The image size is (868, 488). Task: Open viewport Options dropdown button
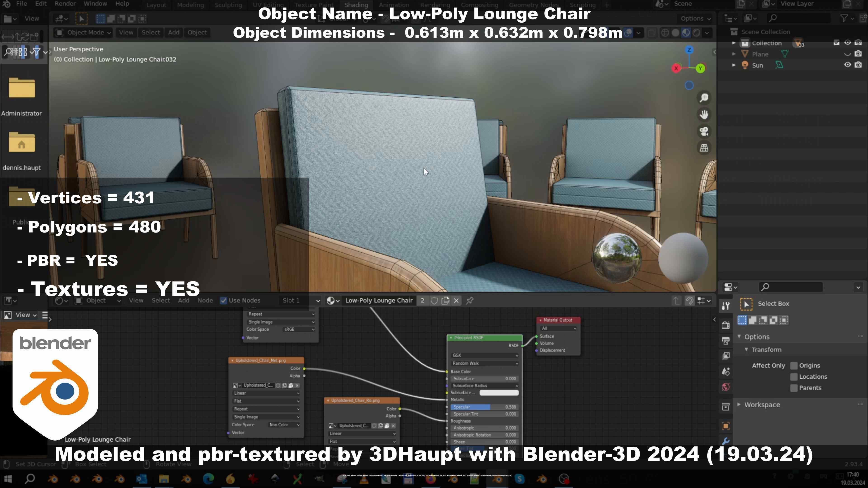(x=695, y=19)
